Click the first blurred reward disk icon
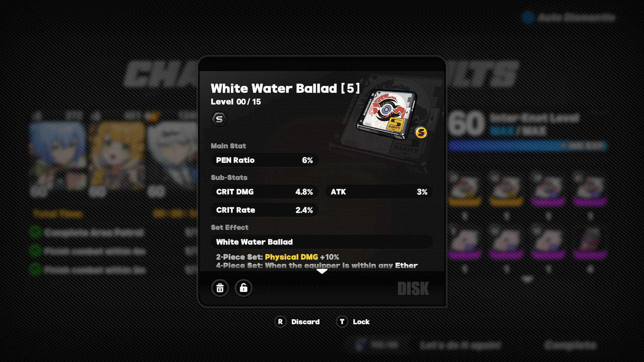Viewport: 644px width, 362px height. coord(465,189)
